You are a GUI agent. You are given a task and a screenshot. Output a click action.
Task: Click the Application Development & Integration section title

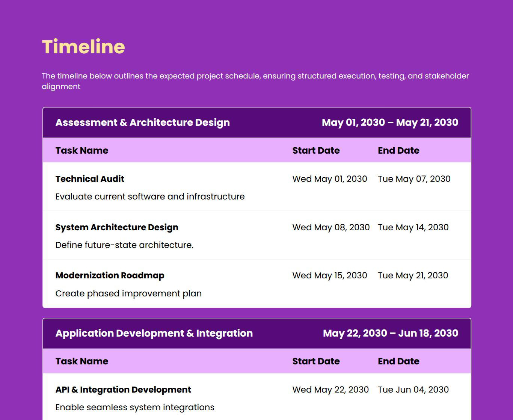[x=154, y=333]
